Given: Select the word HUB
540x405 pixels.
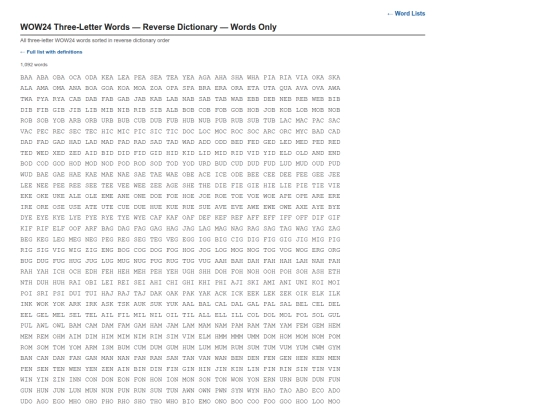Looking at the screenshot, I should point(188,121).
